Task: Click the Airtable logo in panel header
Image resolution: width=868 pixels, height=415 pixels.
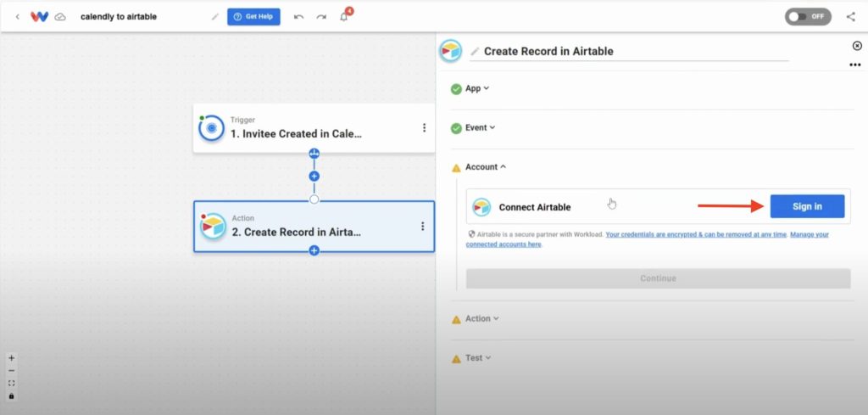Action: pyautogui.click(x=451, y=51)
